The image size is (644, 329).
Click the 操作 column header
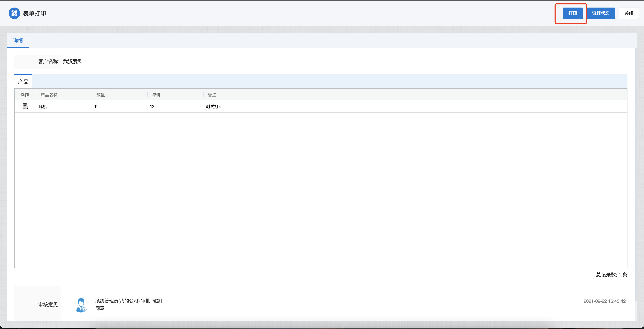(24, 95)
